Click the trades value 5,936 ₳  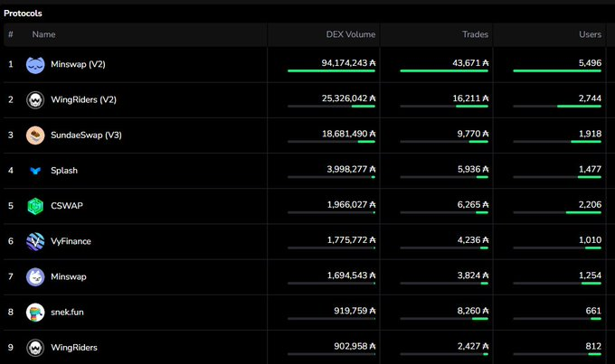point(473,169)
